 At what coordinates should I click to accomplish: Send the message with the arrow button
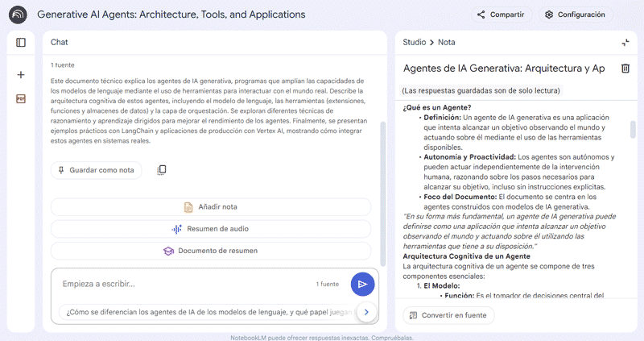point(362,284)
